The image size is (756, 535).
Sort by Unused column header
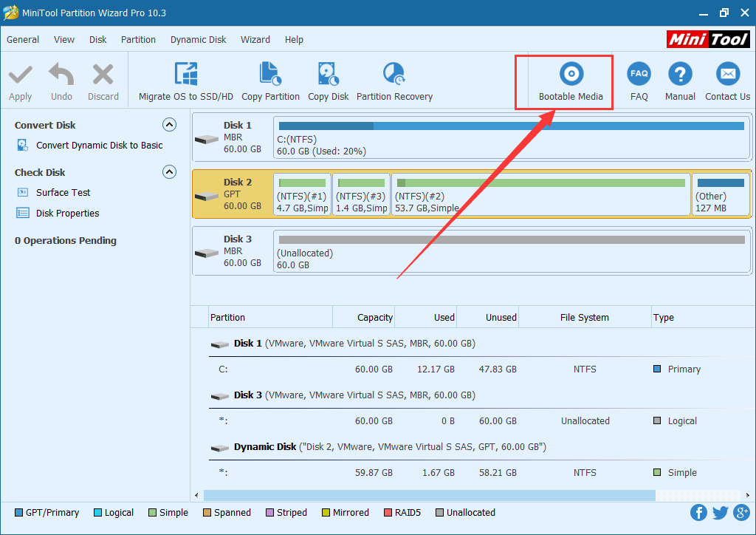(x=487, y=318)
